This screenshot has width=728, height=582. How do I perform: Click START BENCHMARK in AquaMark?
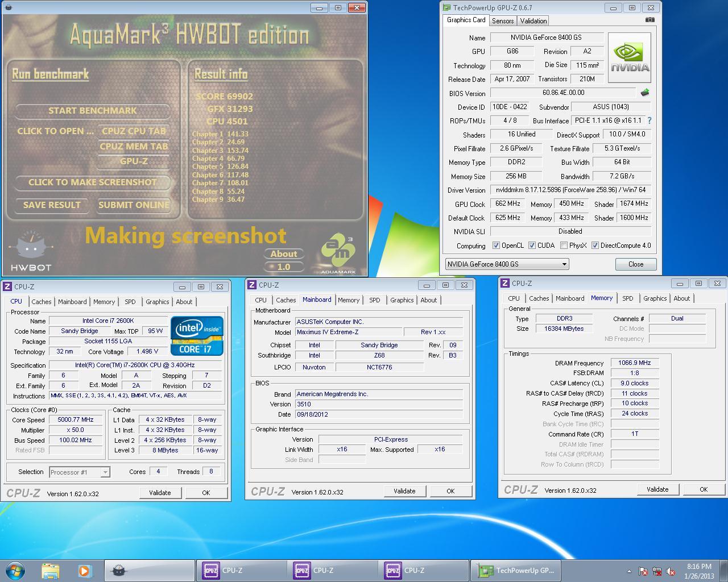click(93, 111)
